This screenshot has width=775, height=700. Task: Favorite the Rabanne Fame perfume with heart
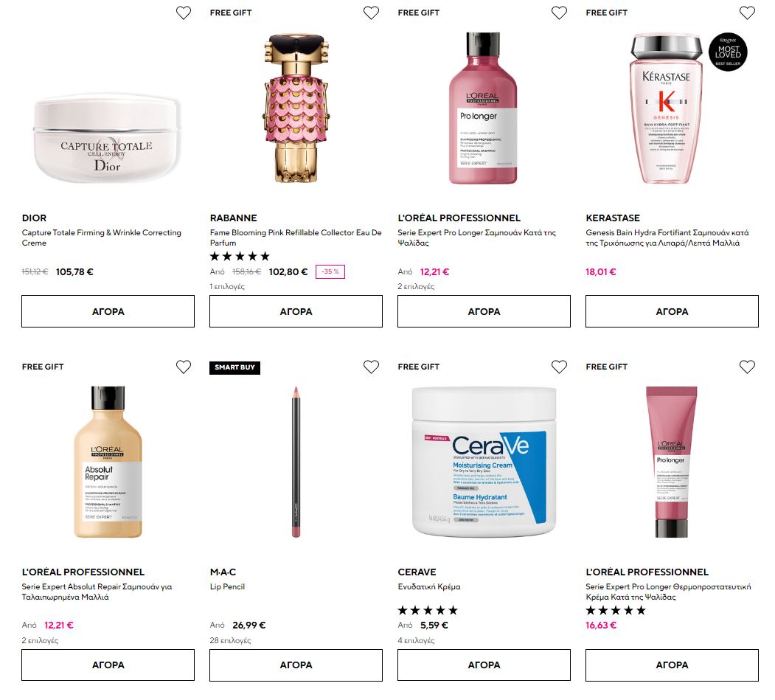tap(371, 13)
